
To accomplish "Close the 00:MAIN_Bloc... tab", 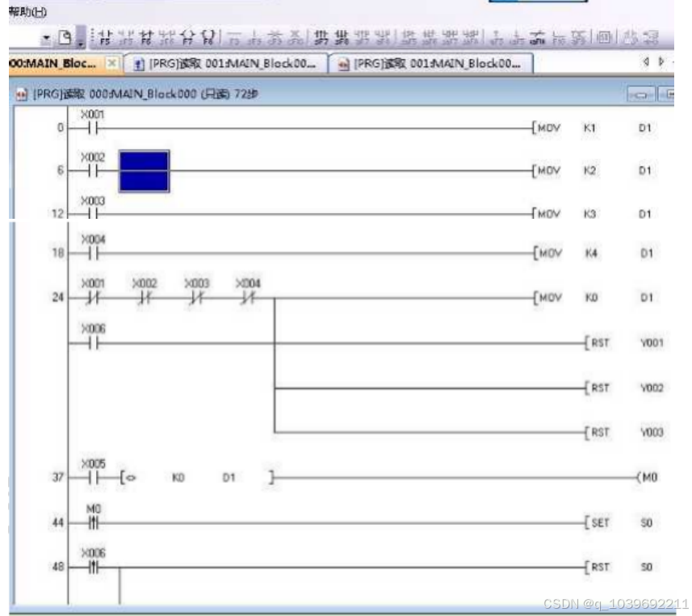I will pyautogui.click(x=112, y=64).
